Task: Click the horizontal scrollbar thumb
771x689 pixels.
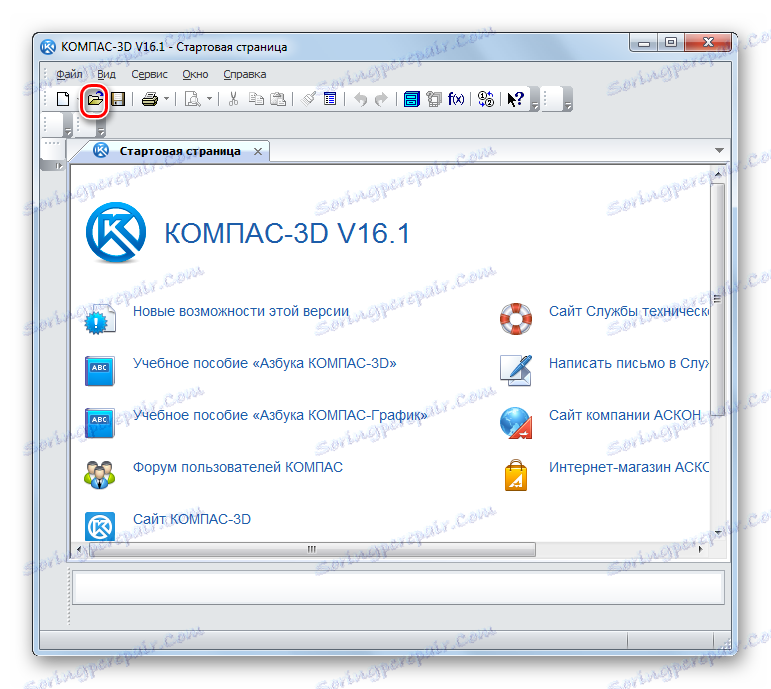Action: tap(312, 549)
